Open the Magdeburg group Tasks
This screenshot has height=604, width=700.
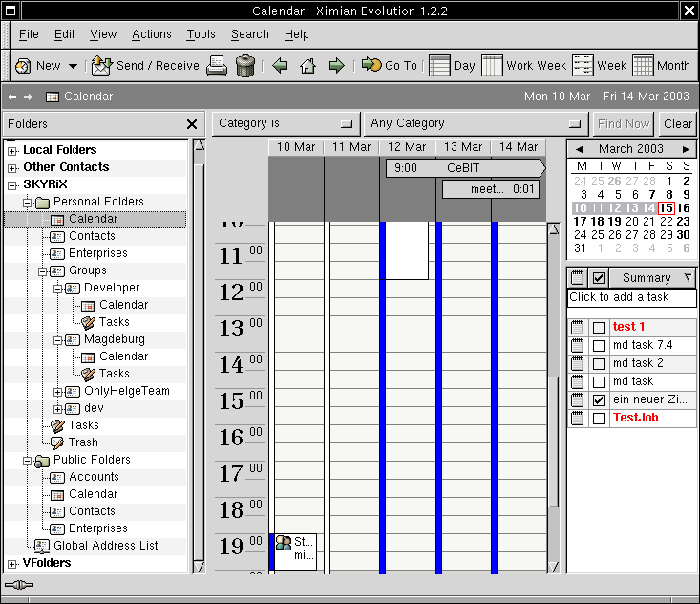tap(114, 374)
